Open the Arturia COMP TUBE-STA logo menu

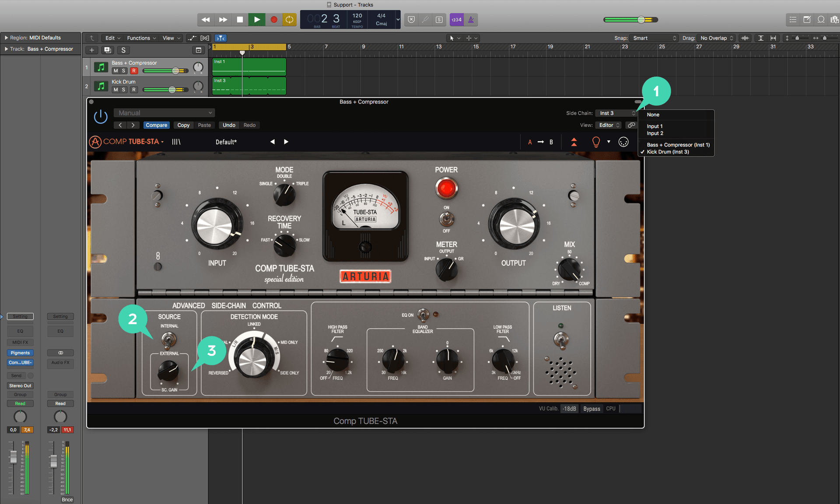click(126, 142)
